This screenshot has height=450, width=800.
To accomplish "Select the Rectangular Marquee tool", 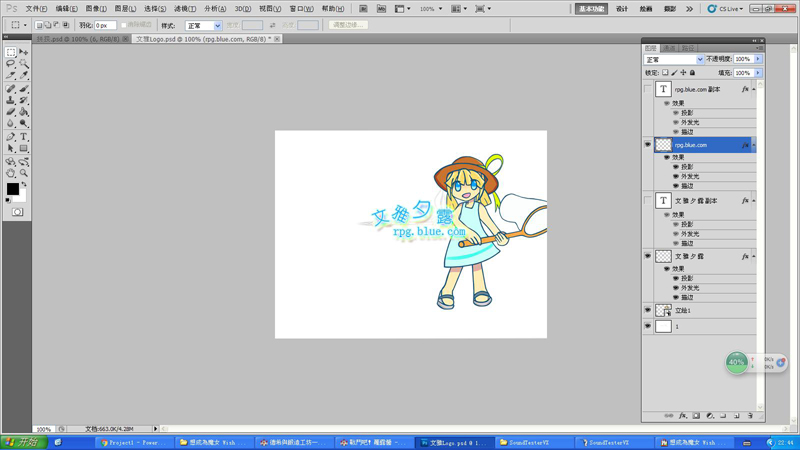I will pos(11,52).
